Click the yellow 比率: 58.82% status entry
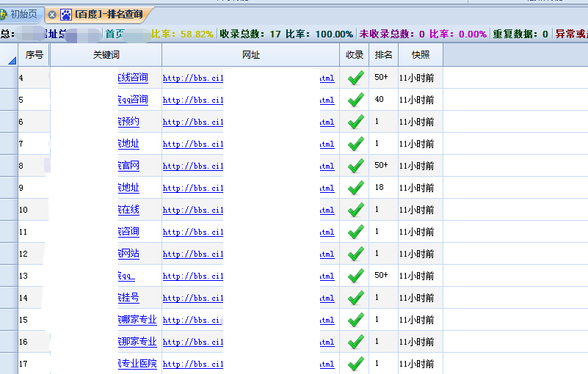 (182, 34)
